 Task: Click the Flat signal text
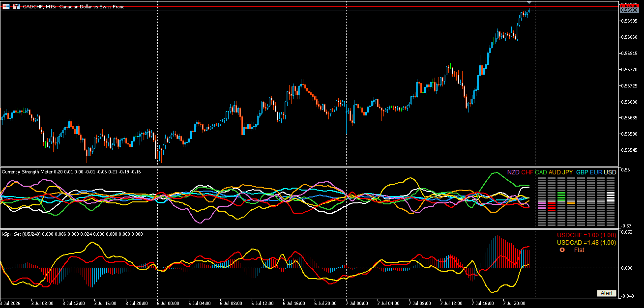tap(579, 250)
